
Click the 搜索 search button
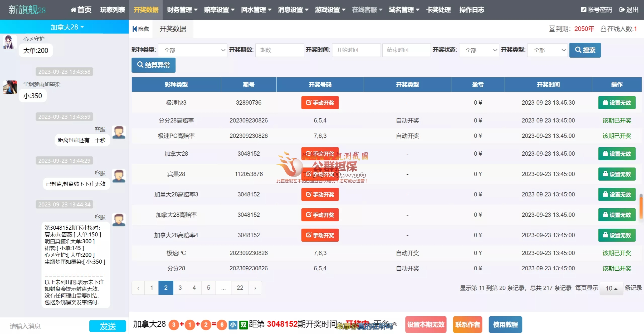click(585, 50)
